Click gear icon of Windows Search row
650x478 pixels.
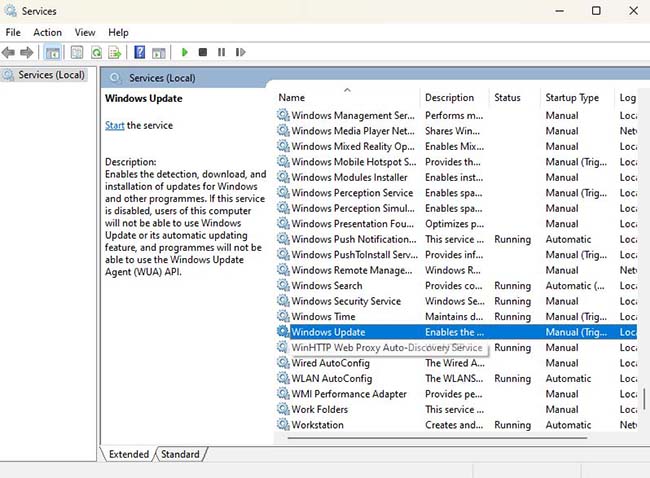click(283, 285)
